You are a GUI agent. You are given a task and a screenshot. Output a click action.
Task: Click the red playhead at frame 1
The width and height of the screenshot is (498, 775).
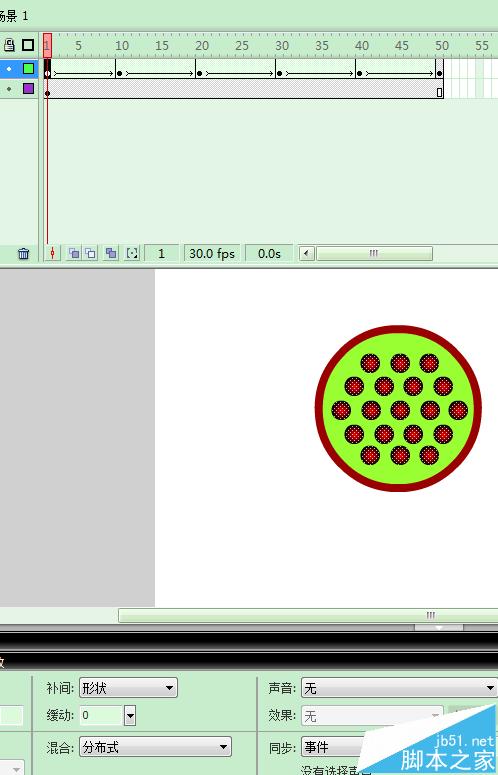coord(47,45)
